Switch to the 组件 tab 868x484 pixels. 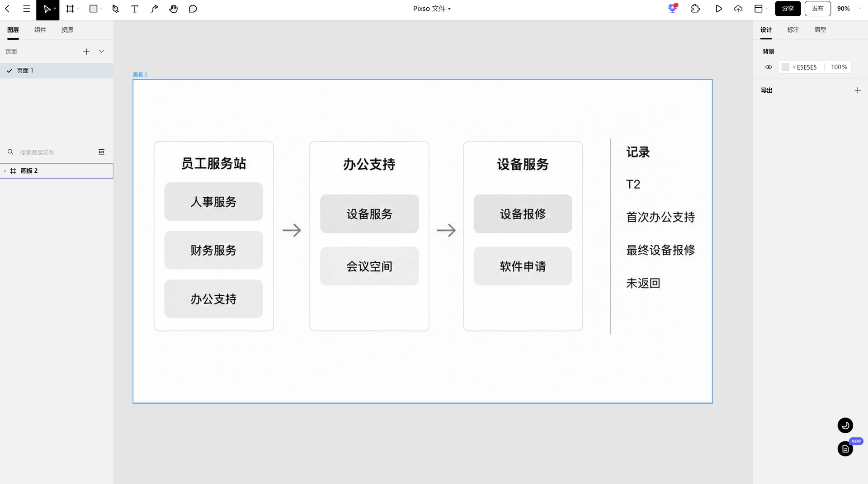coord(40,30)
